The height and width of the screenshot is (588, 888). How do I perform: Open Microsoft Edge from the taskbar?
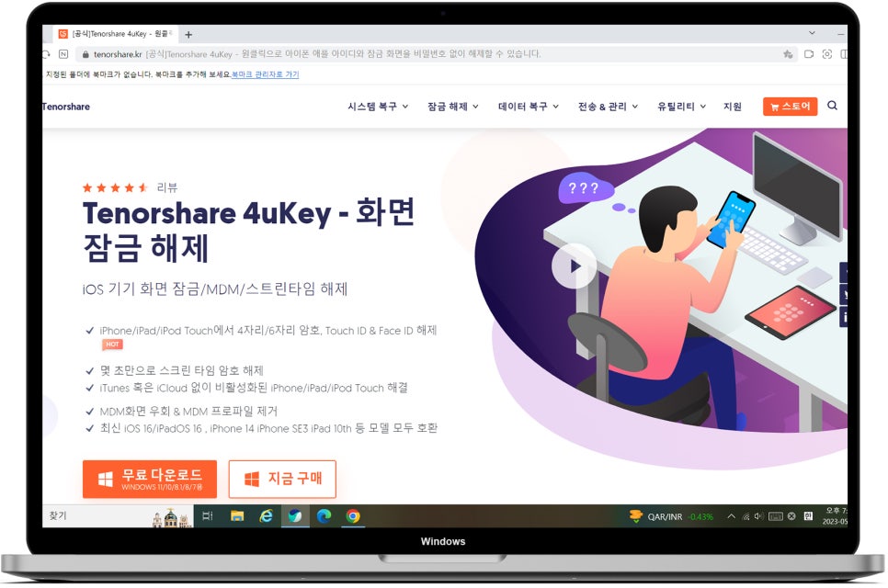click(x=324, y=516)
